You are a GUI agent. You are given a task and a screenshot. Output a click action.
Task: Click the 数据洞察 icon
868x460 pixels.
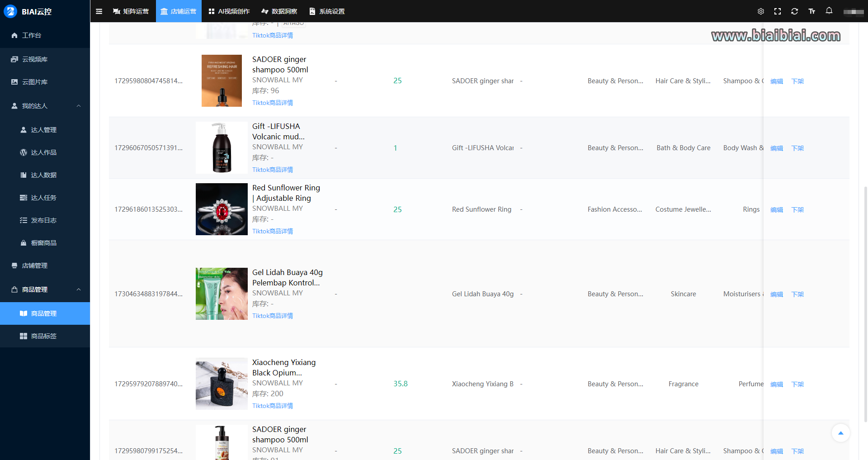pos(265,11)
